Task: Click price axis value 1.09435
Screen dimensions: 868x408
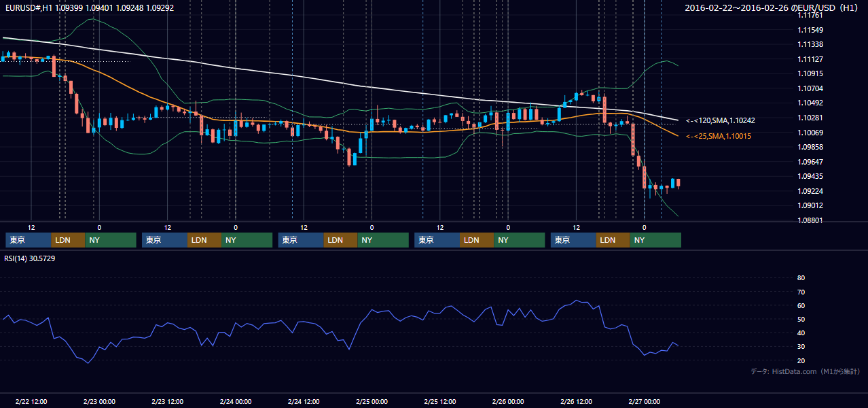Action: click(810, 177)
